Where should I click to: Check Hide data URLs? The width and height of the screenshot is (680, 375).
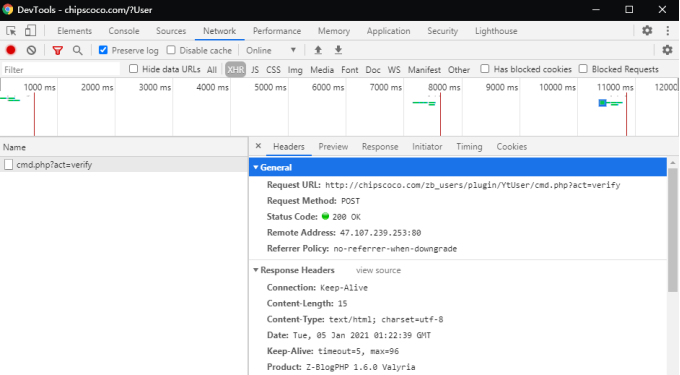(134, 69)
